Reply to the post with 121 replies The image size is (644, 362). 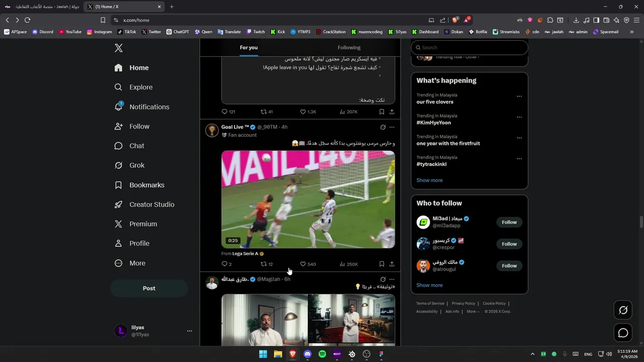(x=228, y=112)
